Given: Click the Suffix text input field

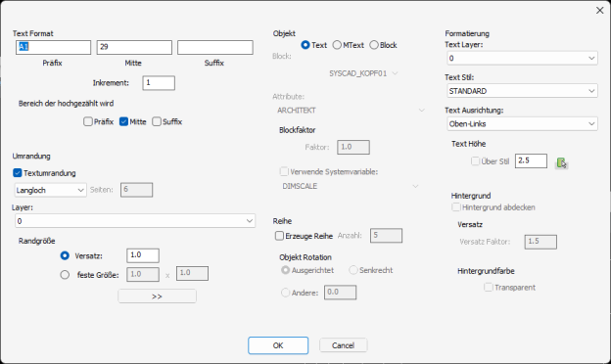Looking at the screenshot, I should click(x=215, y=48).
